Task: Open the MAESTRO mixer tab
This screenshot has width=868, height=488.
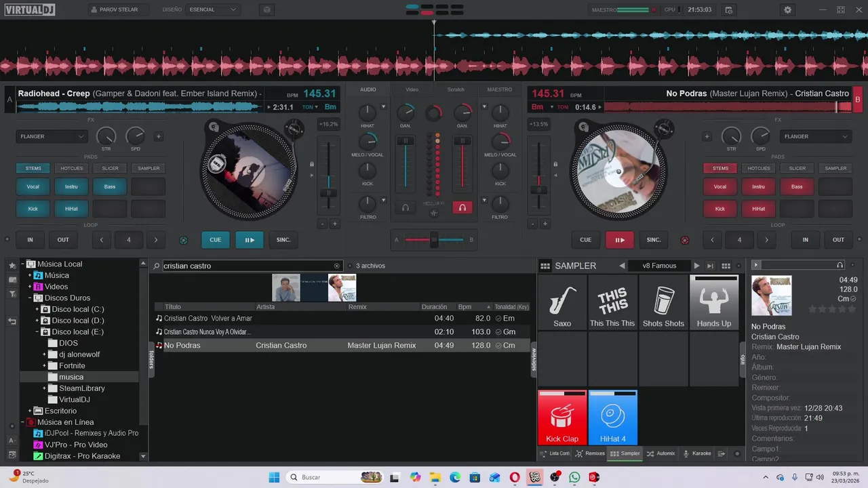Action: 500,89
